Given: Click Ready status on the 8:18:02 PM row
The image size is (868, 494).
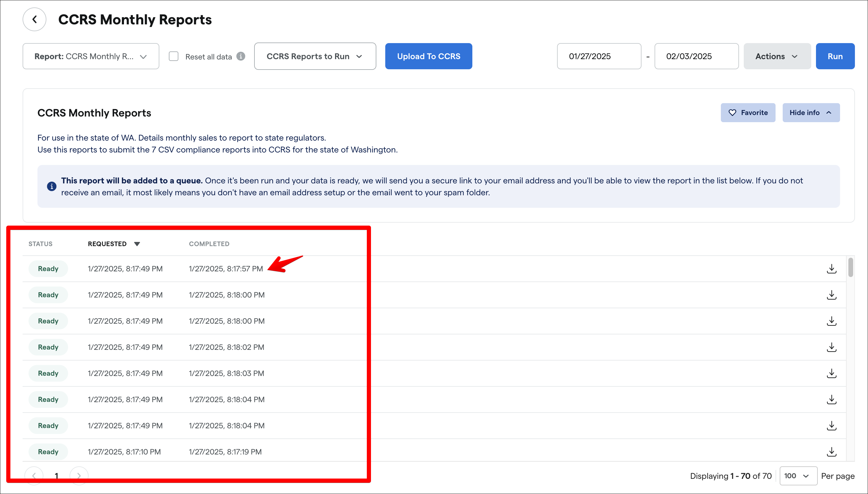Looking at the screenshot, I should point(48,347).
